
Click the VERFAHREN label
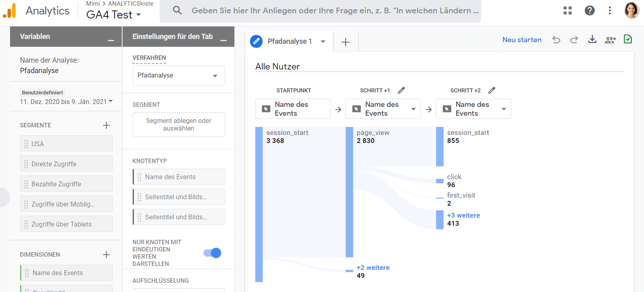tap(149, 58)
